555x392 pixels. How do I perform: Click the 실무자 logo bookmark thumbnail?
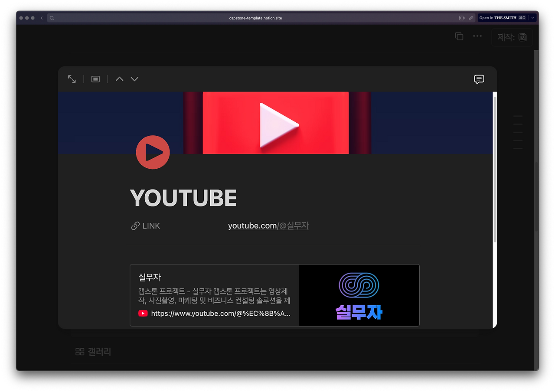tap(359, 295)
